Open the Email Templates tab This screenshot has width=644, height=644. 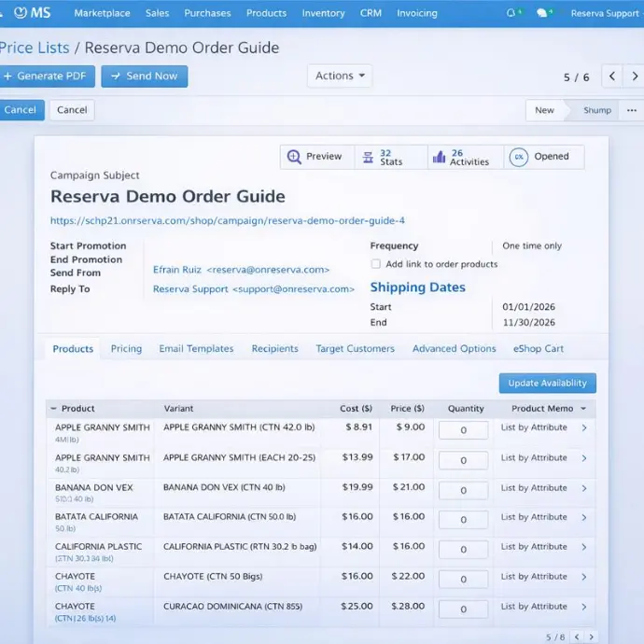tap(196, 349)
